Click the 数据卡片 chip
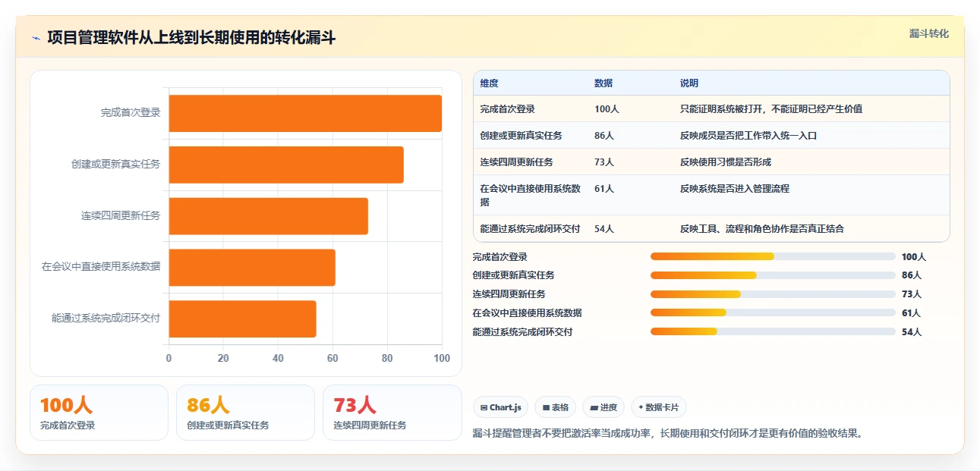 click(x=659, y=407)
